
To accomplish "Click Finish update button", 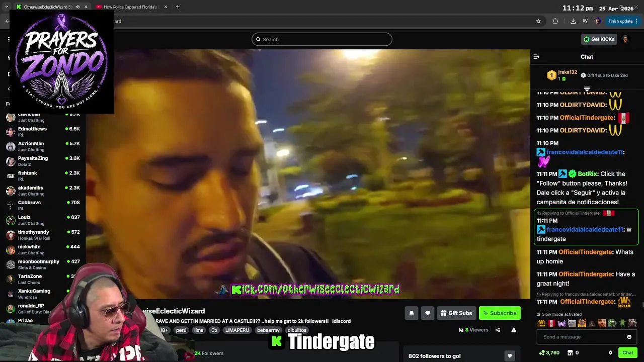I will [623, 21].
